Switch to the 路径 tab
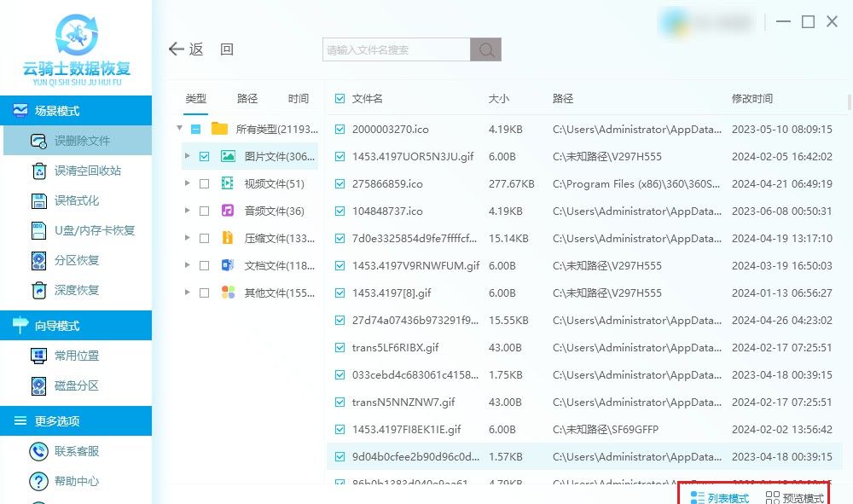The height and width of the screenshot is (504, 853). (247, 98)
